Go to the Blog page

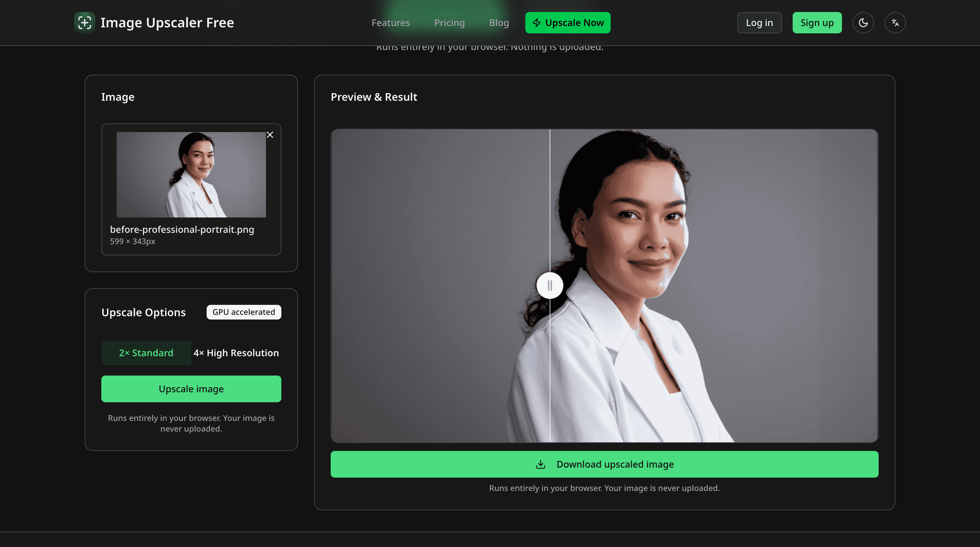tap(499, 23)
